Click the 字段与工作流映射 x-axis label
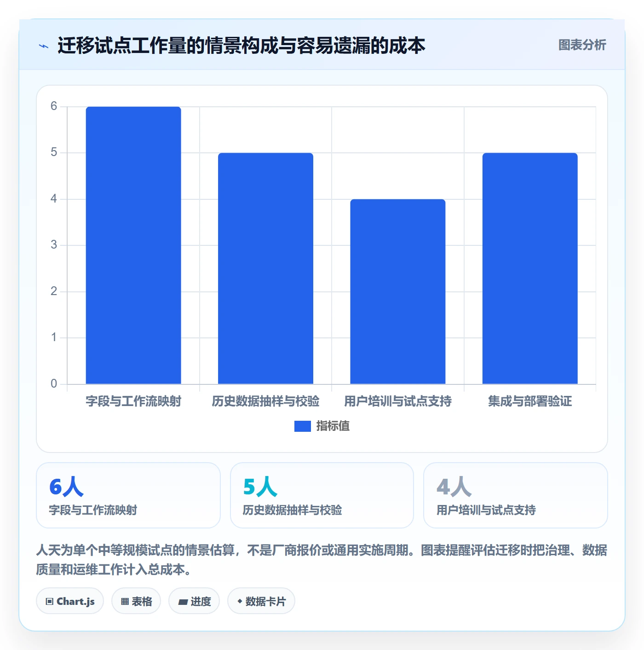The image size is (644, 650). coord(133,401)
